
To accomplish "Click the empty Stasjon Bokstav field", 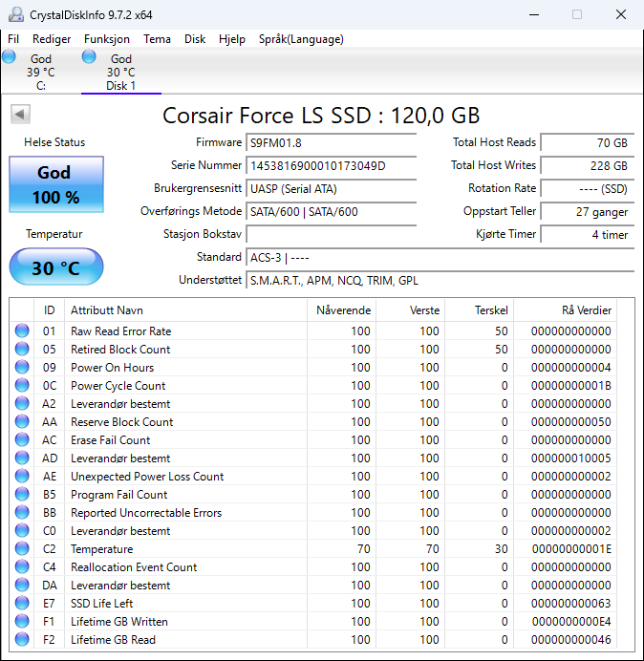I will (x=331, y=234).
